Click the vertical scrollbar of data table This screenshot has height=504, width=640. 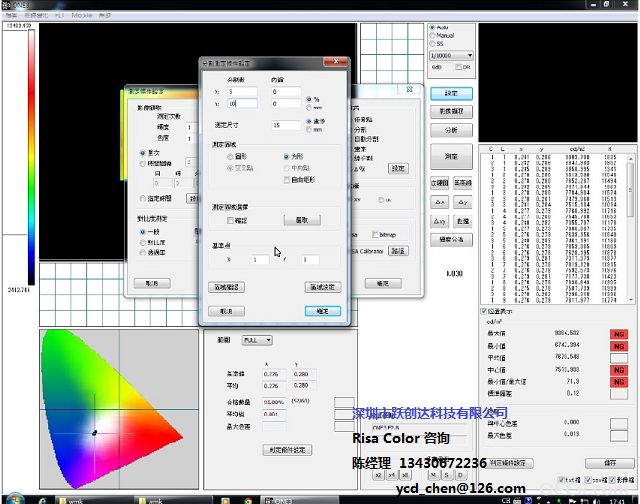(x=631, y=229)
